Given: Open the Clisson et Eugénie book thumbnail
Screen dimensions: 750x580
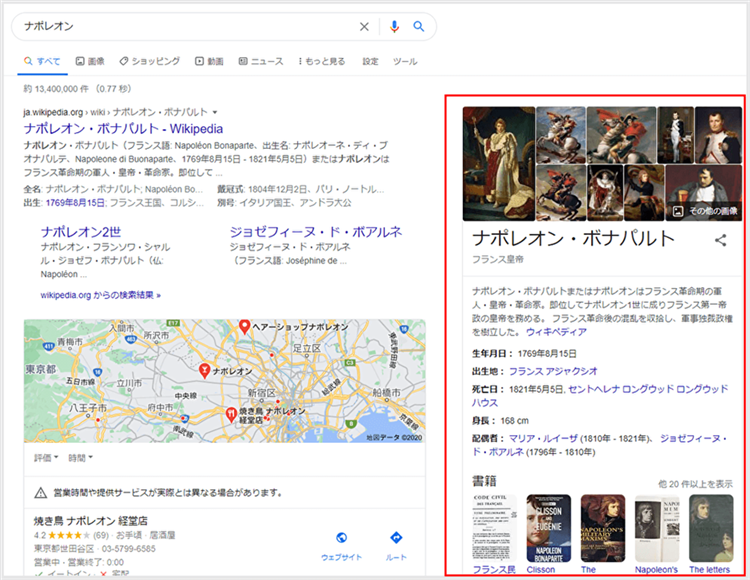Looking at the screenshot, I should tap(549, 528).
